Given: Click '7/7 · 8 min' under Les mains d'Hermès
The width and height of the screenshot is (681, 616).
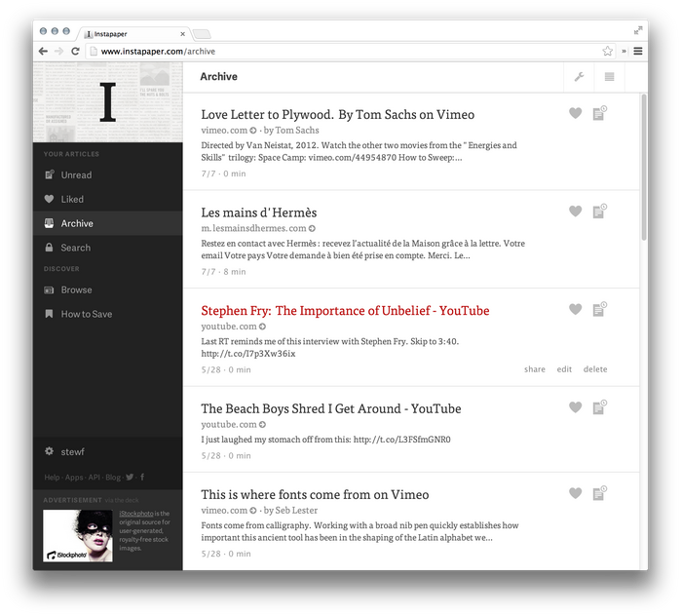Looking at the screenshot, I should [223, 272].
